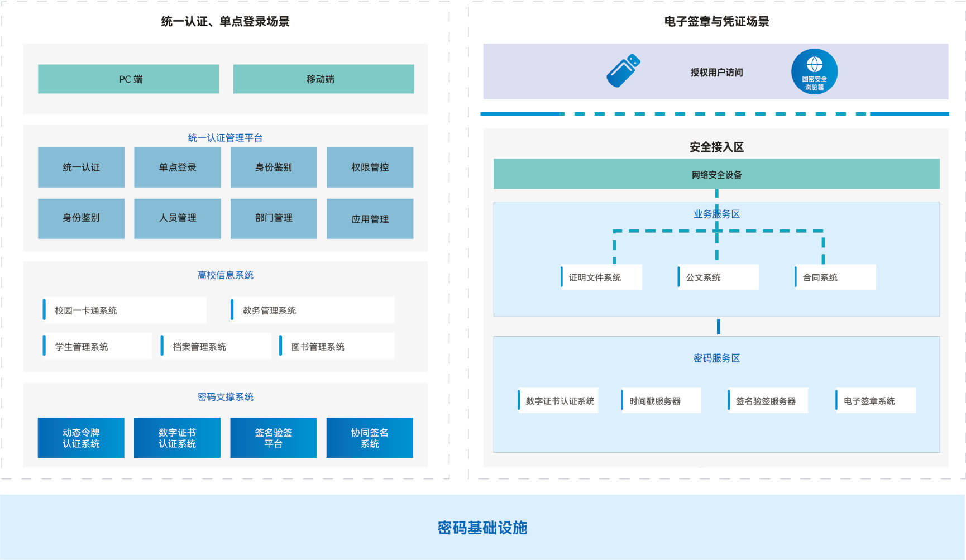Select the 电子签章系统 item
The image size is (966, 560).
pyautogui.click(x=875, y=401)
